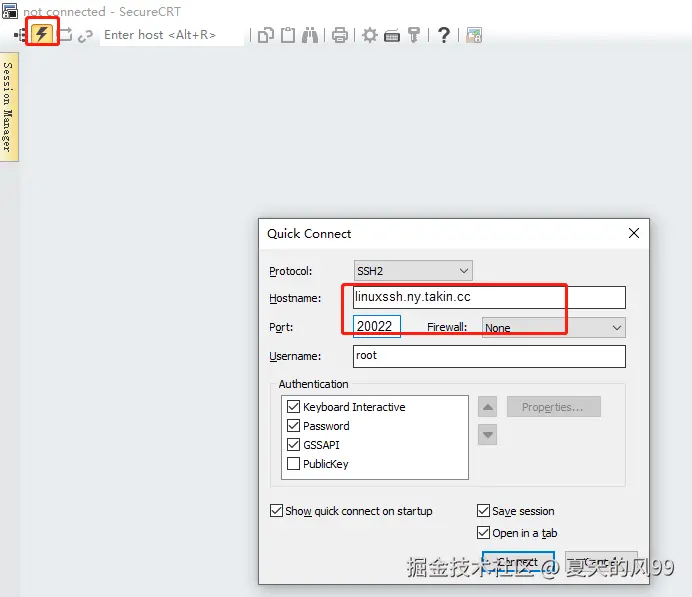The image size is (692, 597).
Task: Click the Connect in Tab toolbar icon
Action: pyautogui.click(x=65, y=34)
